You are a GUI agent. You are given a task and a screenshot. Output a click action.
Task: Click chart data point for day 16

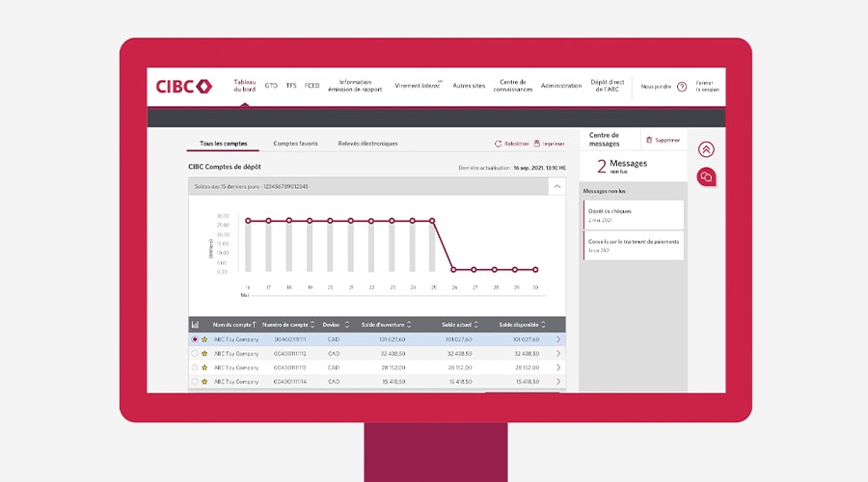tap(248, 221)
